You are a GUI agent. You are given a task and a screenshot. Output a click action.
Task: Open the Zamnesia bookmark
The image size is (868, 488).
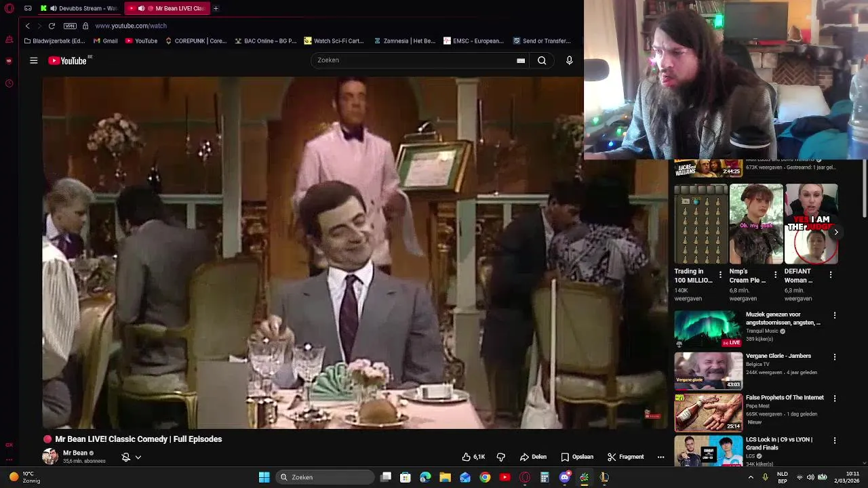(x=404, y=41)
